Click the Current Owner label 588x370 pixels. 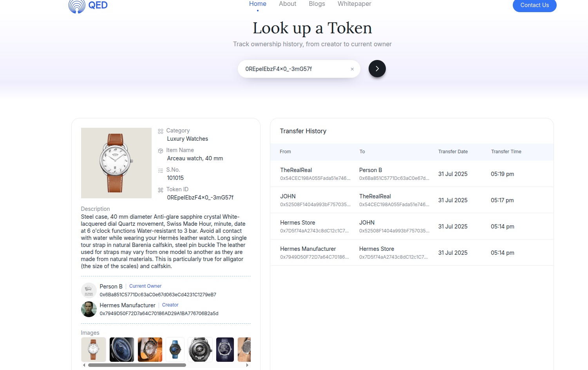tap(145, 286)
